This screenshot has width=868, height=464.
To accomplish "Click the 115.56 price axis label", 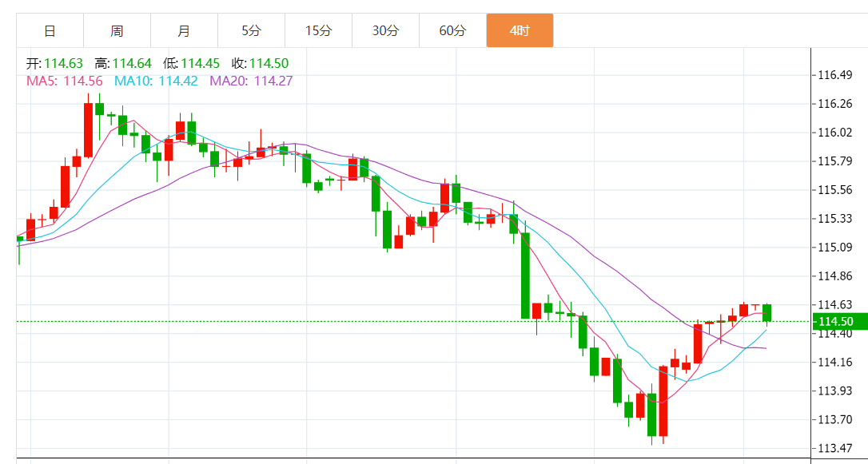I will pyautogui.click(x=837, y=190).
